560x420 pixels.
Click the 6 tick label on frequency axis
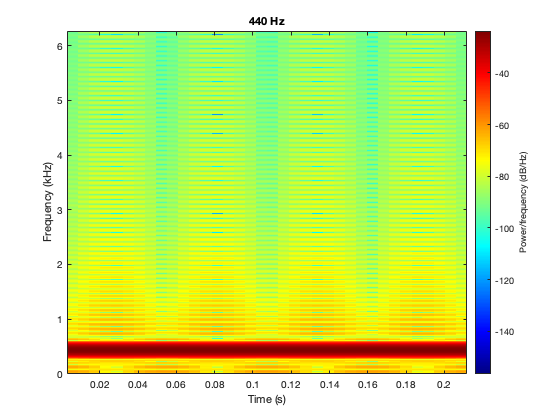click(x=60, y=46)
